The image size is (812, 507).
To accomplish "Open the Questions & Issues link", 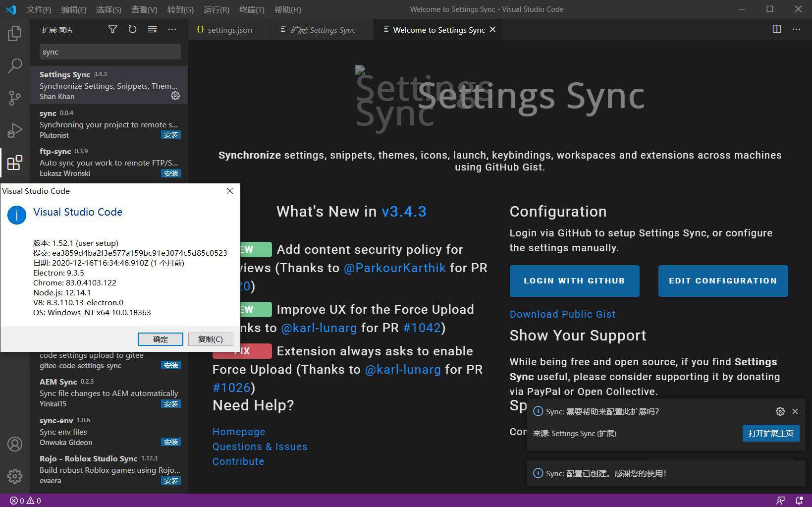I will coord(260,447).
